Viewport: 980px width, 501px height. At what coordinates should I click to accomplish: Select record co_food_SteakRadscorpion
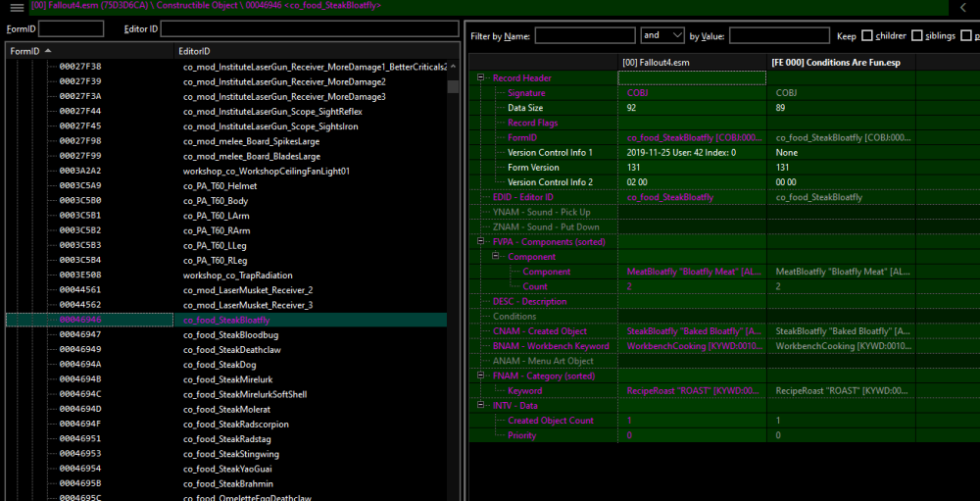(x=235, y=425)
